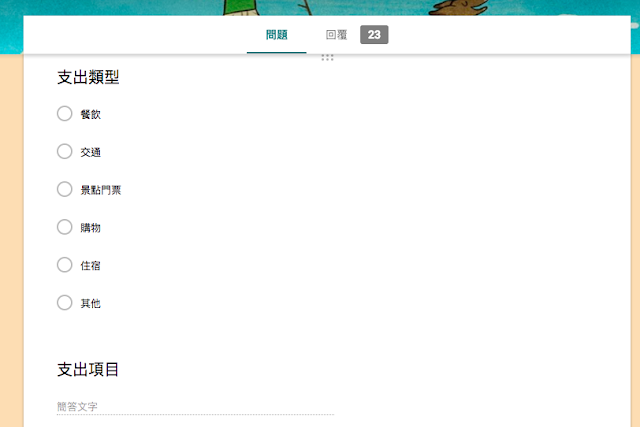Pick the 購物 radio option
This screenshot has width=640, height=427.
64,227
